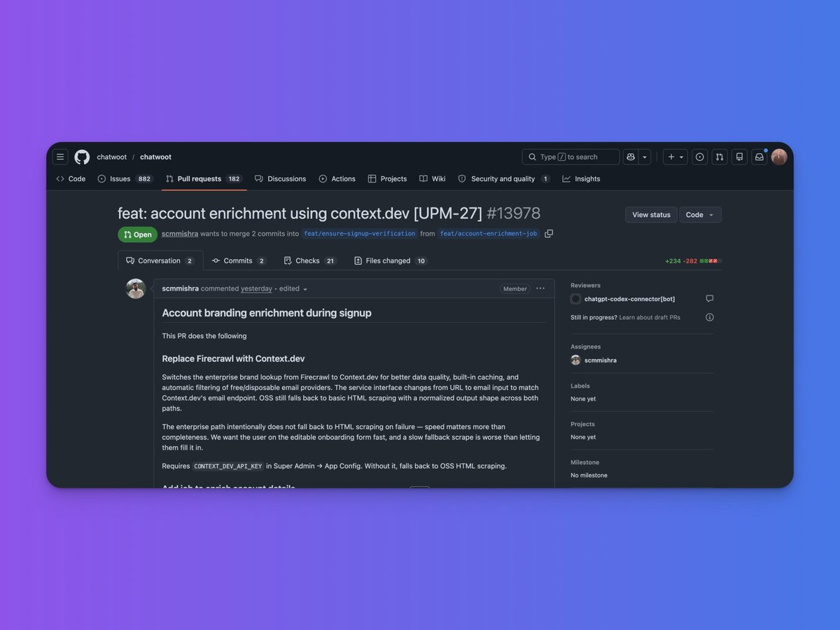The width and height of the screenshot is (840, 630).
Task: Select the Checks tab
Action: [310, 260]
